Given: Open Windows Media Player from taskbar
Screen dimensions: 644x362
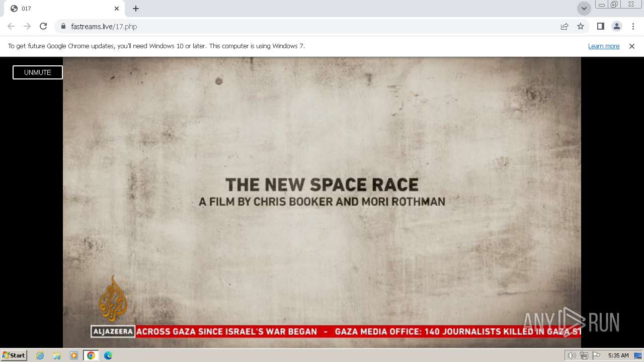Looking at the screenshot, I should [74, 355].
